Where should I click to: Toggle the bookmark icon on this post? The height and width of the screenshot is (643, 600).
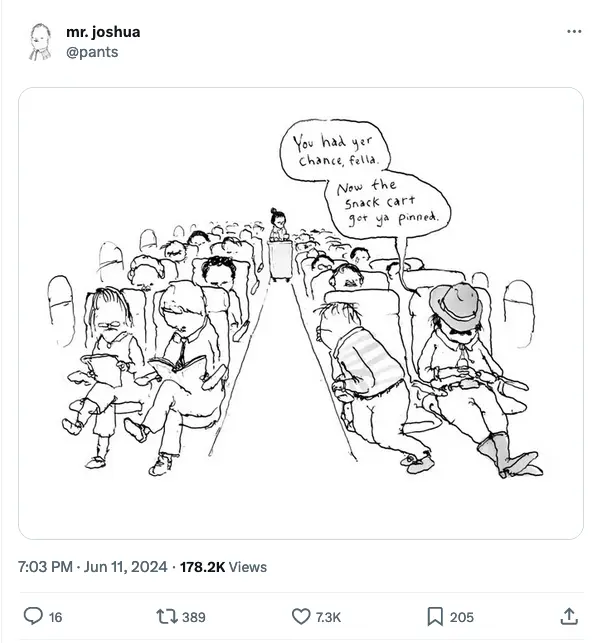[x=435, y=617]
